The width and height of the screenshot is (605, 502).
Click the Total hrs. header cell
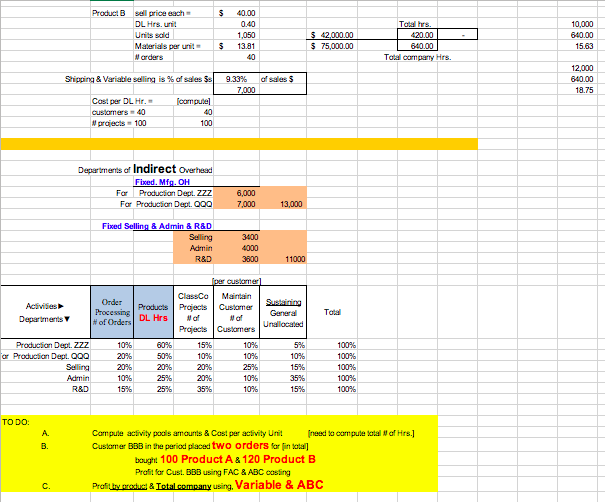pyautogui.click(x=415, y=24)
